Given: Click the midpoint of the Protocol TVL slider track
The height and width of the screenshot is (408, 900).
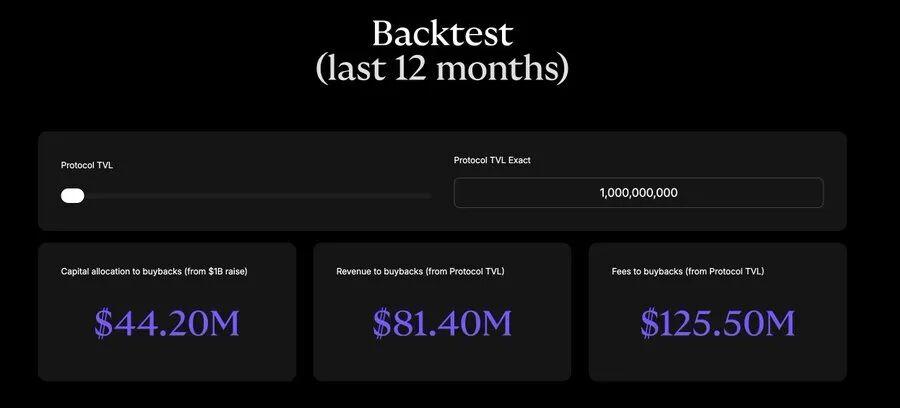Looking at the screenshot, I should click(246, 196).
